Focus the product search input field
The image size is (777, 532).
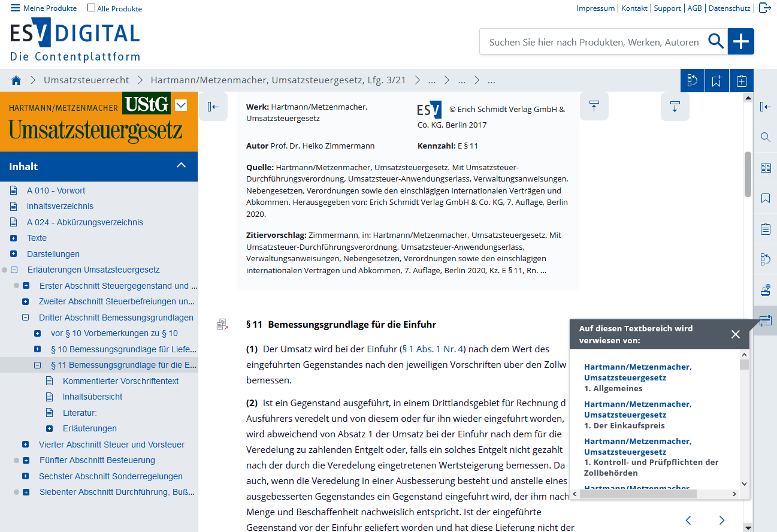coord(593,42)
